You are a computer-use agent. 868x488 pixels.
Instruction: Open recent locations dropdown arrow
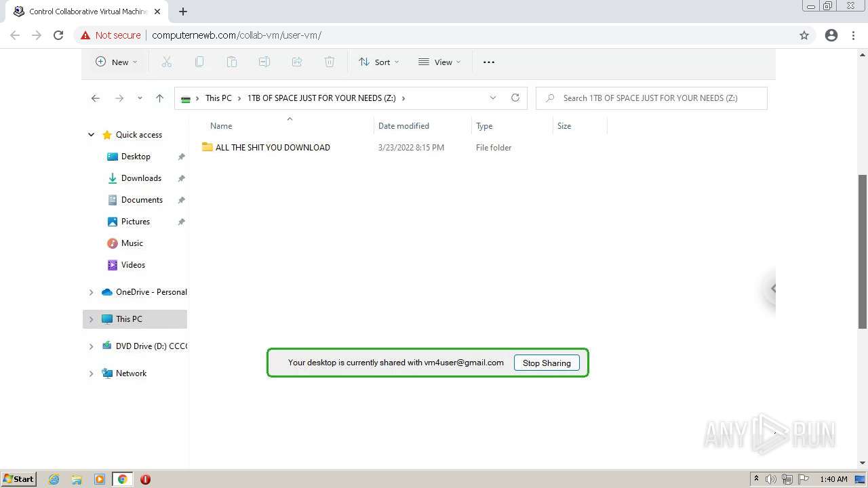140,98
